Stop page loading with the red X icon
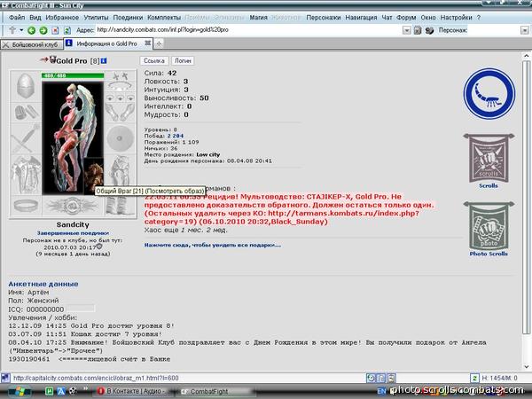 click(x=55, y=30)
